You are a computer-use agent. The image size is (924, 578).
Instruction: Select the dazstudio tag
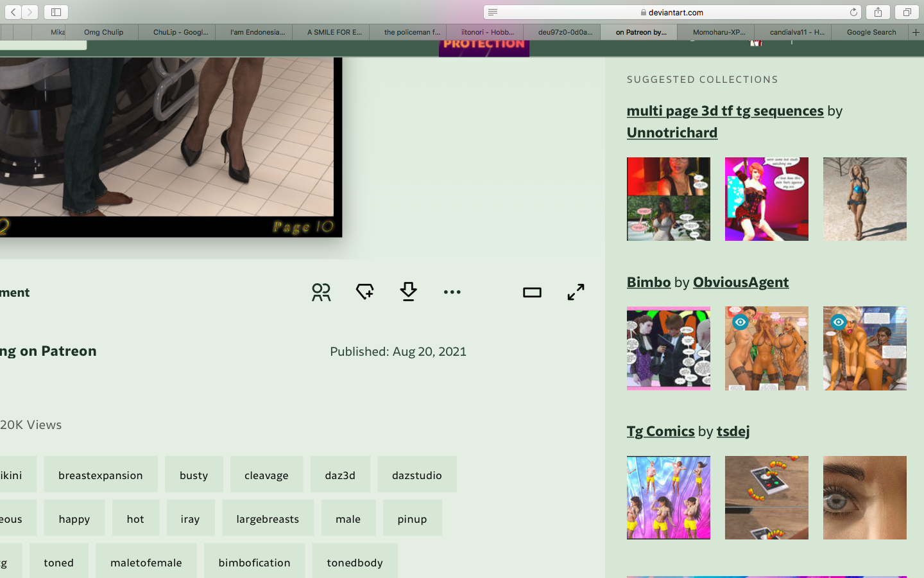click(x=417, y=475)
